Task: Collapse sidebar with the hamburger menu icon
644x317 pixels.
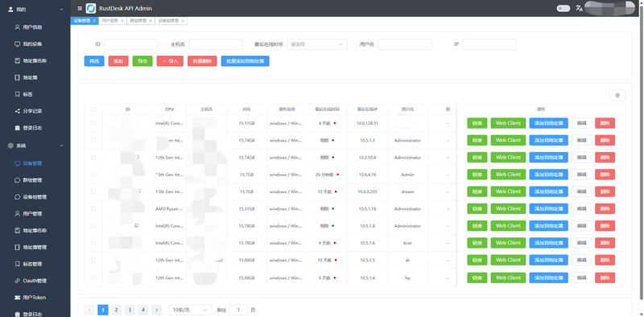Action: point(80,8)
